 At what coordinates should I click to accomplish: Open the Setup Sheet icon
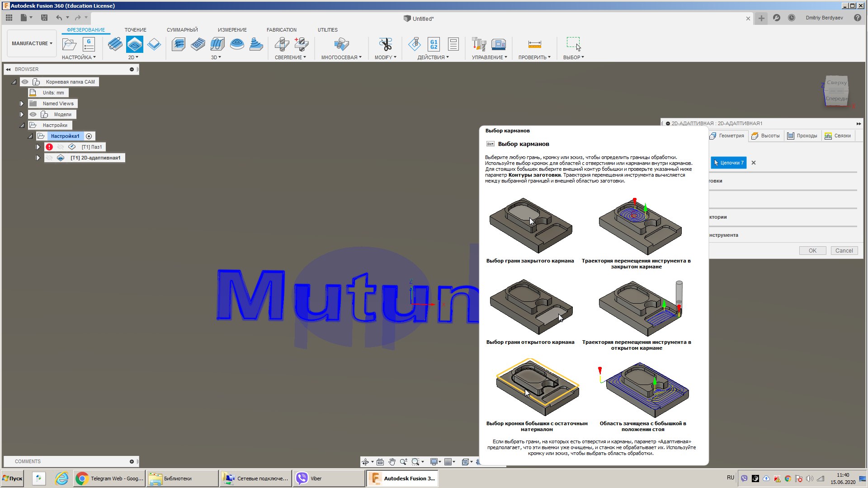point(453,44)
